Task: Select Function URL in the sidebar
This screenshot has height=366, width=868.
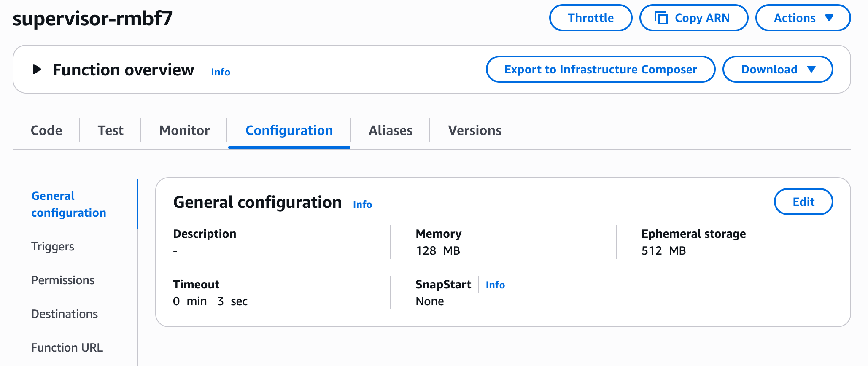Action: pos(67,348)
